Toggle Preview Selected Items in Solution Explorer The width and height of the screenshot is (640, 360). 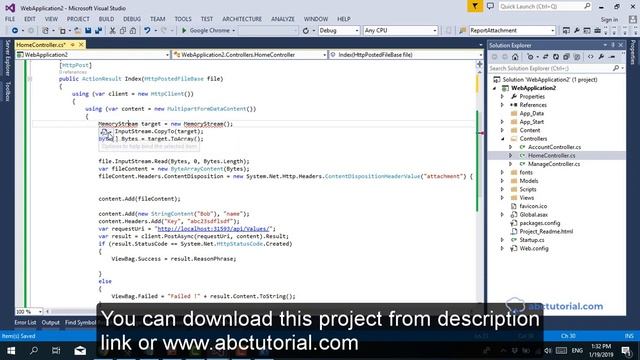[612, 57]
